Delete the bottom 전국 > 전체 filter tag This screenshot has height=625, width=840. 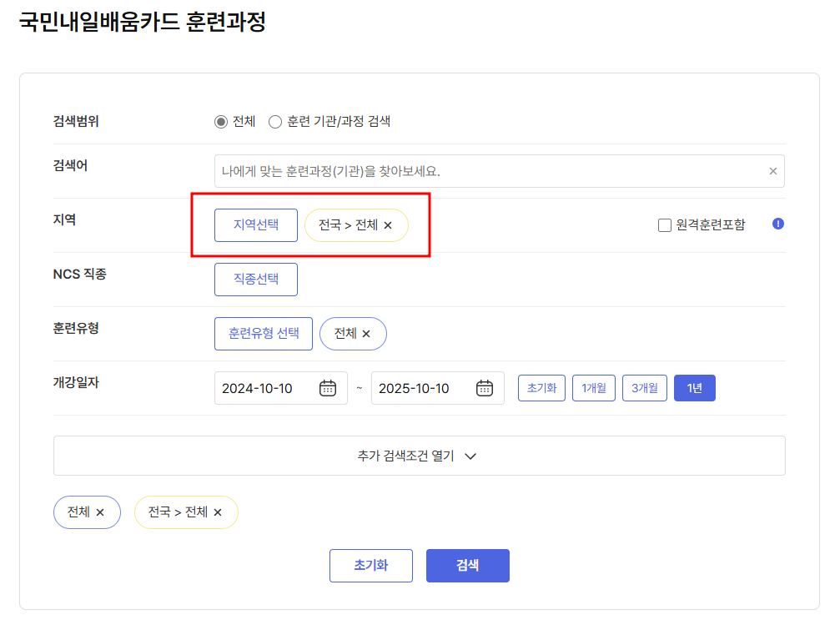click(x=218, y=512)
